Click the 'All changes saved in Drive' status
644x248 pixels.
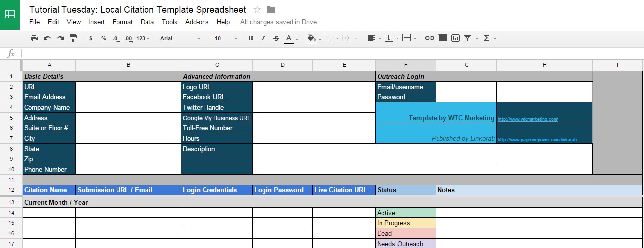[x=278, y=22]
